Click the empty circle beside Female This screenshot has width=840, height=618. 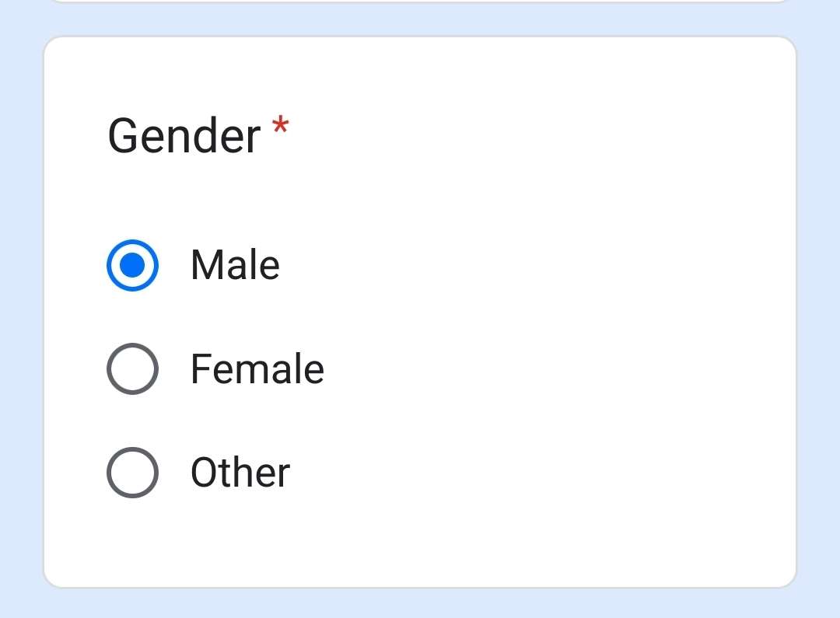coord(132,368)
